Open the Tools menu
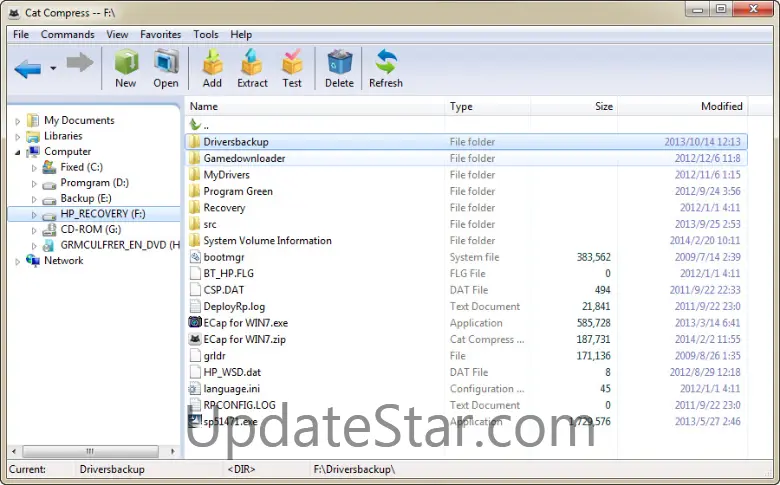Screen dimensions: 780x485 click(x=206, y=34)
